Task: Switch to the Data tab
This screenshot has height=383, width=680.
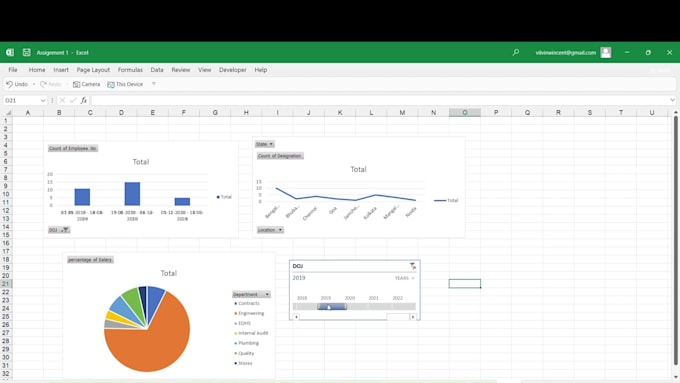Action: click(157, 70)
